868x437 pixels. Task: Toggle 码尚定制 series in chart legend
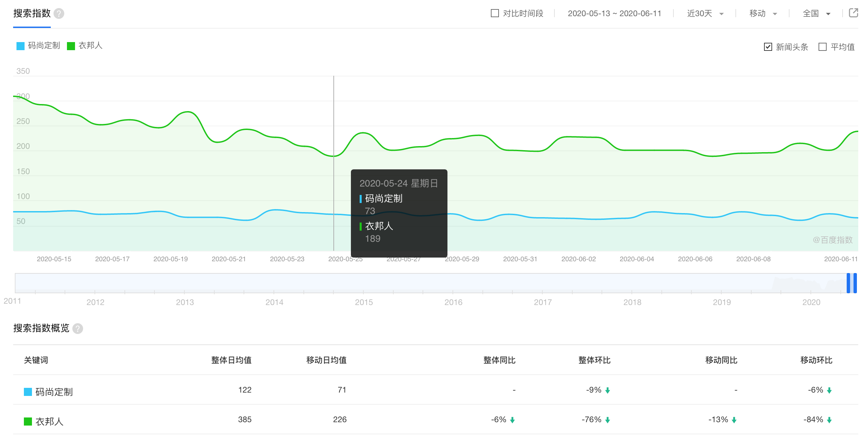tap(38, 45)
